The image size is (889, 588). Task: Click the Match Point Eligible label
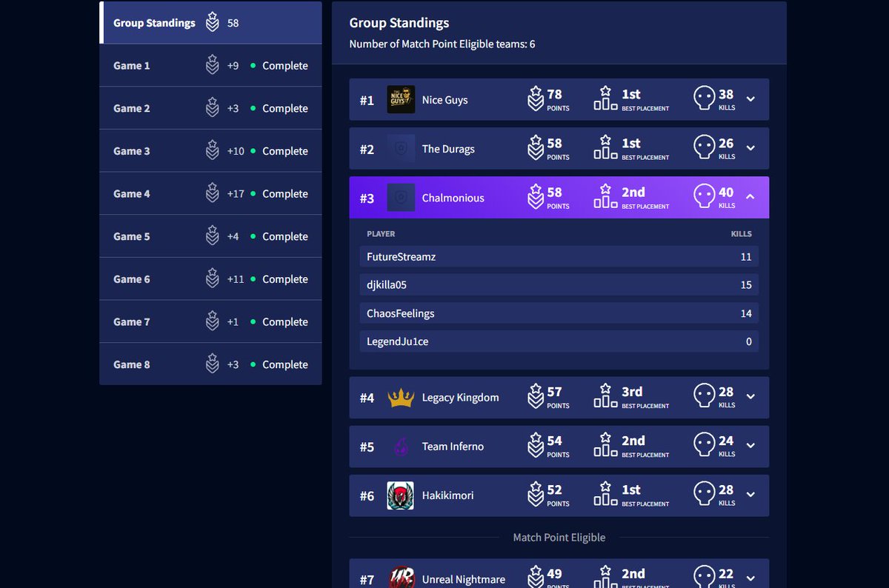point(559,538)
